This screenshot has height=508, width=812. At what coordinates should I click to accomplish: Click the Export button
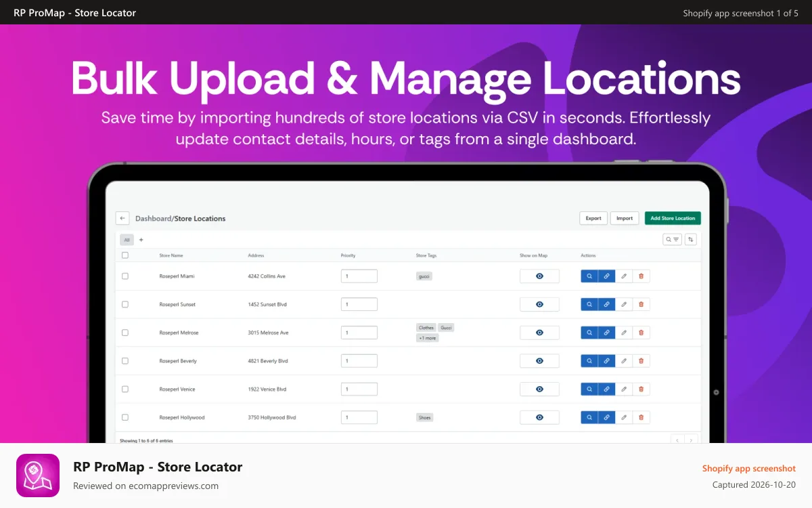(x=593, y=218)
